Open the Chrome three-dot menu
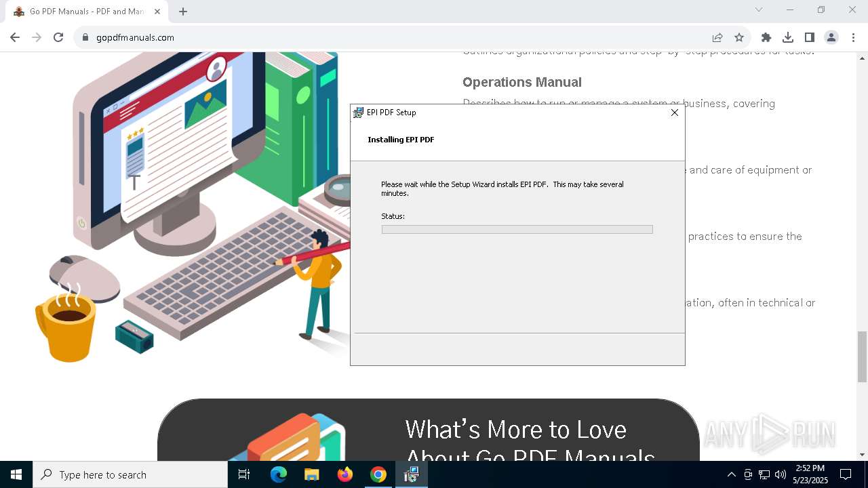Viewport: 868px width, 488px height. (x=852, y=37)
